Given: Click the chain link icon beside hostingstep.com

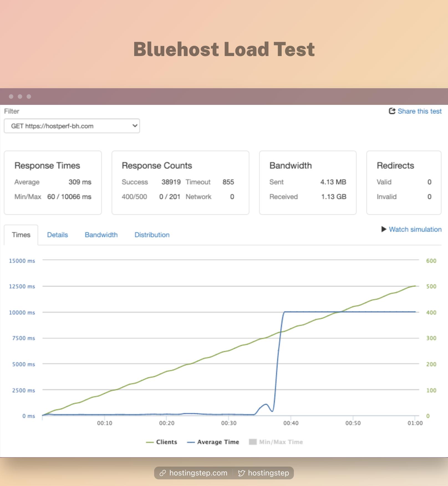Looking at the screenshot, I should [x=163, y=473].
